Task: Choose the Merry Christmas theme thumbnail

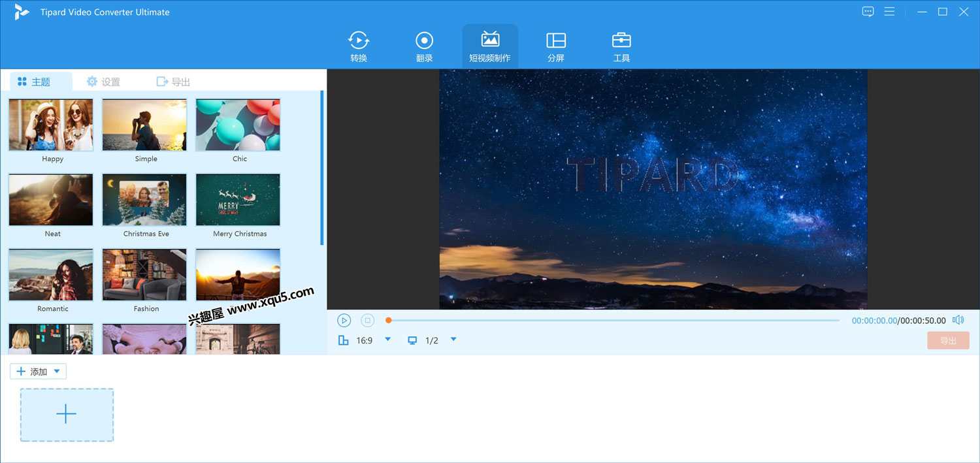Action: pos(238,200)
